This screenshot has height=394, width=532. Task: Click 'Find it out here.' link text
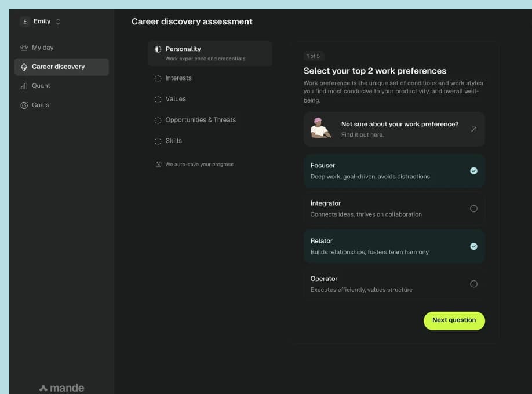362,135
